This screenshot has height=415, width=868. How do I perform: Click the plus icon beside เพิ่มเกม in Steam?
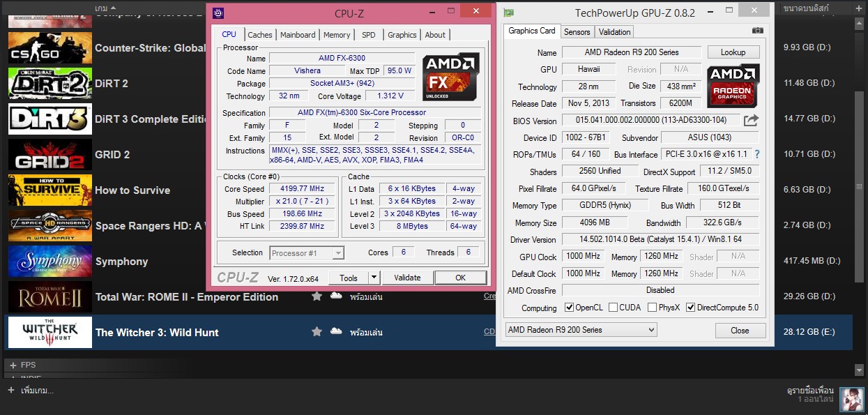coord(11,390)
